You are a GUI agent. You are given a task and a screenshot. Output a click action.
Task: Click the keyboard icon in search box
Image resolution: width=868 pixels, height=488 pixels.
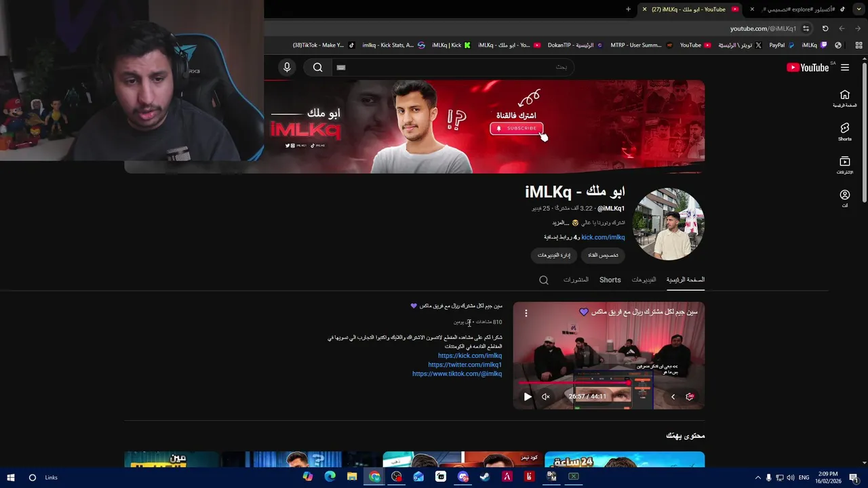(341, 67)
